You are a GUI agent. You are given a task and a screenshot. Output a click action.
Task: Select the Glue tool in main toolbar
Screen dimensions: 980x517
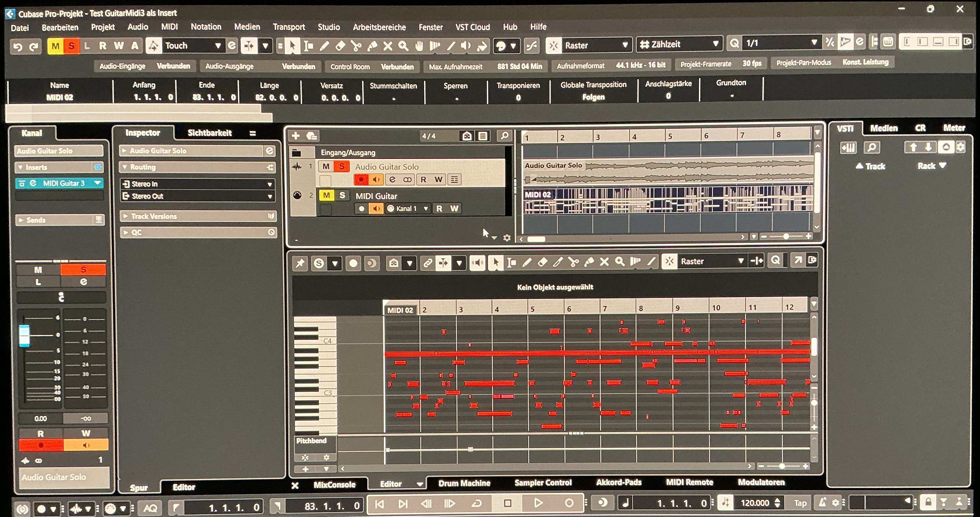[372, 46]
